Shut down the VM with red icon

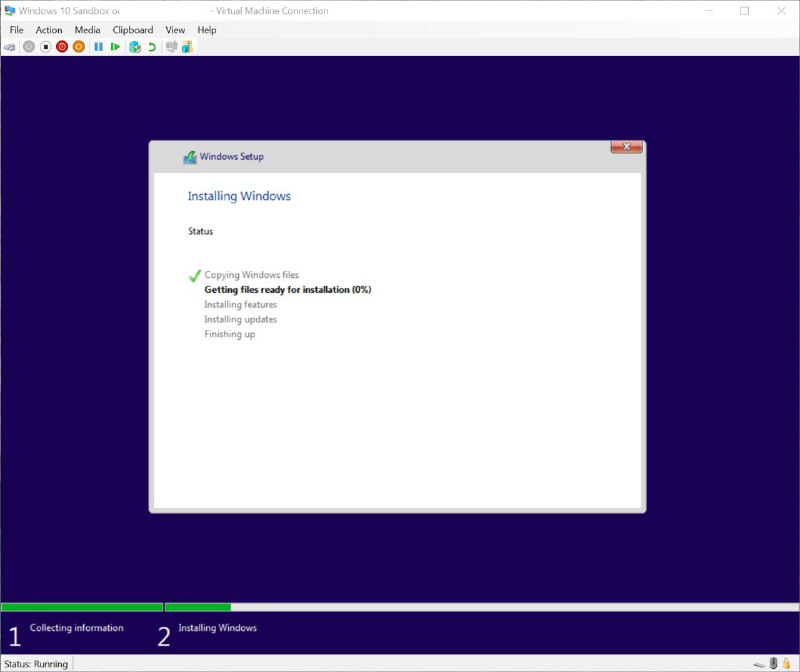62,47
